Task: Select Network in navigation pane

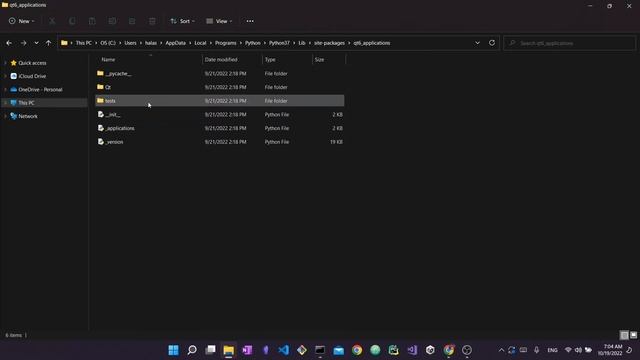Action: 28,116
